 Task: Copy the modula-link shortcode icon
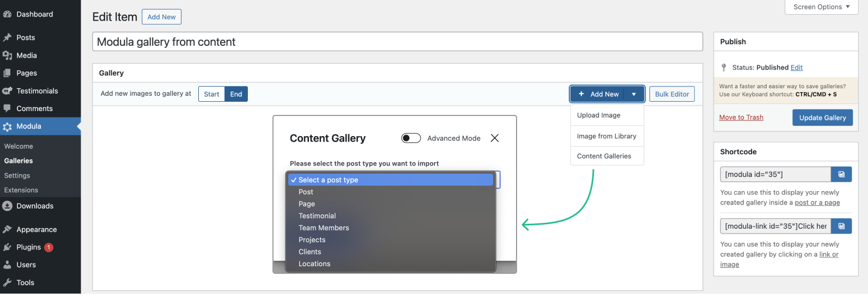point(841,226)
